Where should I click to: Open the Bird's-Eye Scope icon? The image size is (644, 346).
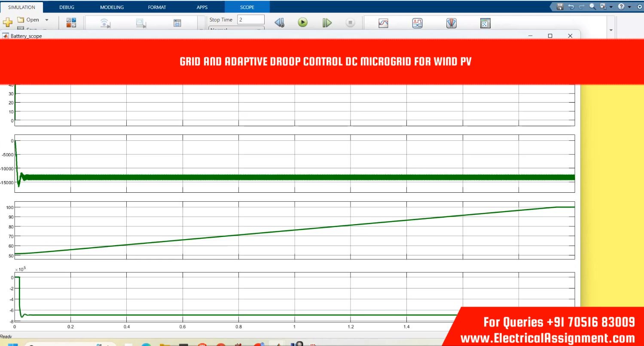click(452, 24)
